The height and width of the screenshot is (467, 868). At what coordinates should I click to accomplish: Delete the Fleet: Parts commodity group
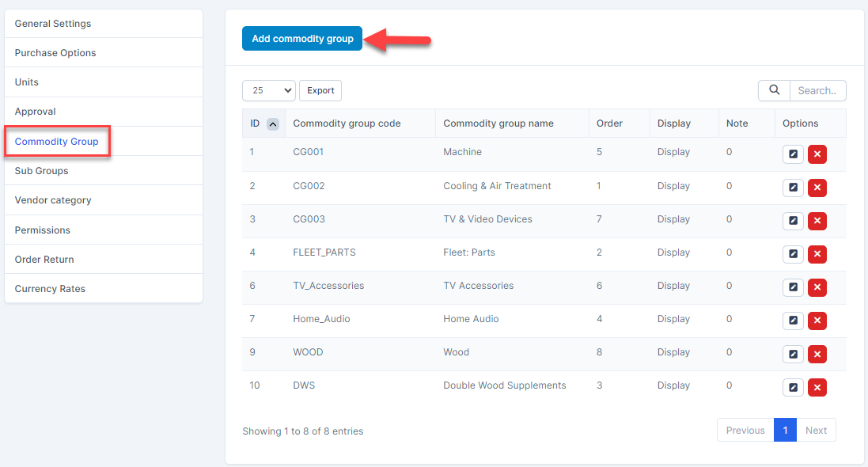click(817, 254)
